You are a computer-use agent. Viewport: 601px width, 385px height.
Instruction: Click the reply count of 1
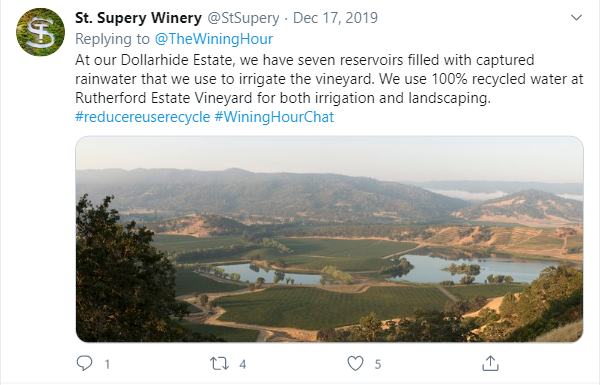pyautogui.click(x=107, y=364)
